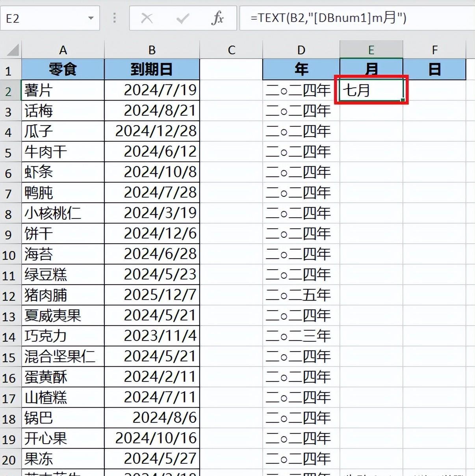Click the cell 绿豆糕

pos(63,274)
